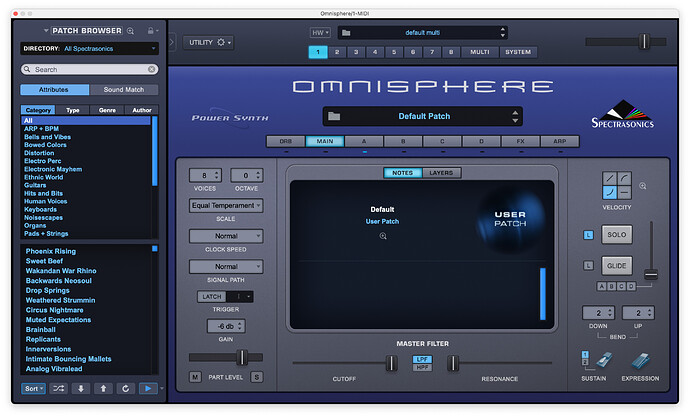Click the utility gear icon
This screenshot has height=416, width=690.
pyautogui.click(x=221, y=42)
